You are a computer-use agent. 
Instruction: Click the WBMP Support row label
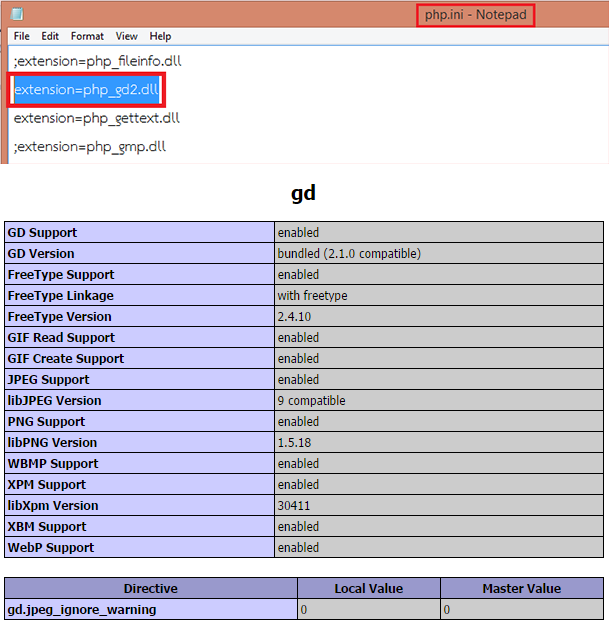pyautogui.click(x=53, y=464)
